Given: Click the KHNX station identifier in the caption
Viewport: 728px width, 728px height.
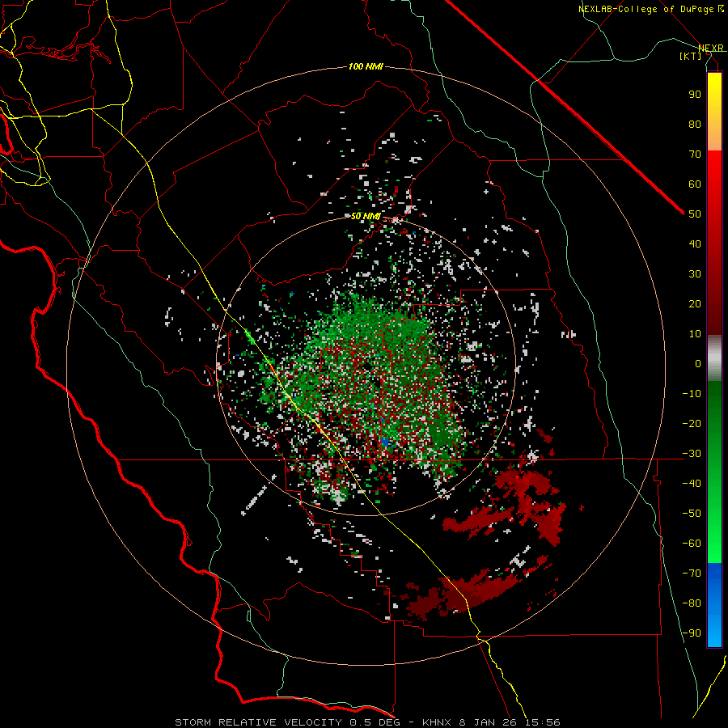Looking at the screenshot, I should [x=437, y=722].
